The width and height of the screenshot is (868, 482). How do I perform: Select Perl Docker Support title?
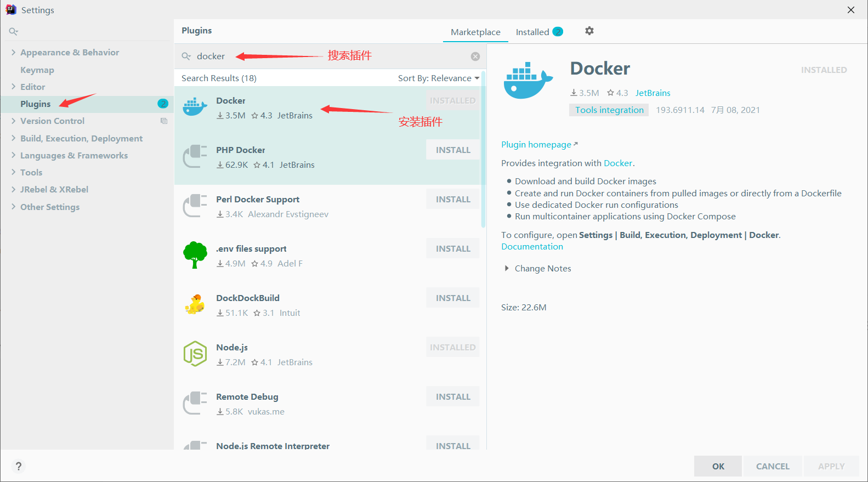258,200
